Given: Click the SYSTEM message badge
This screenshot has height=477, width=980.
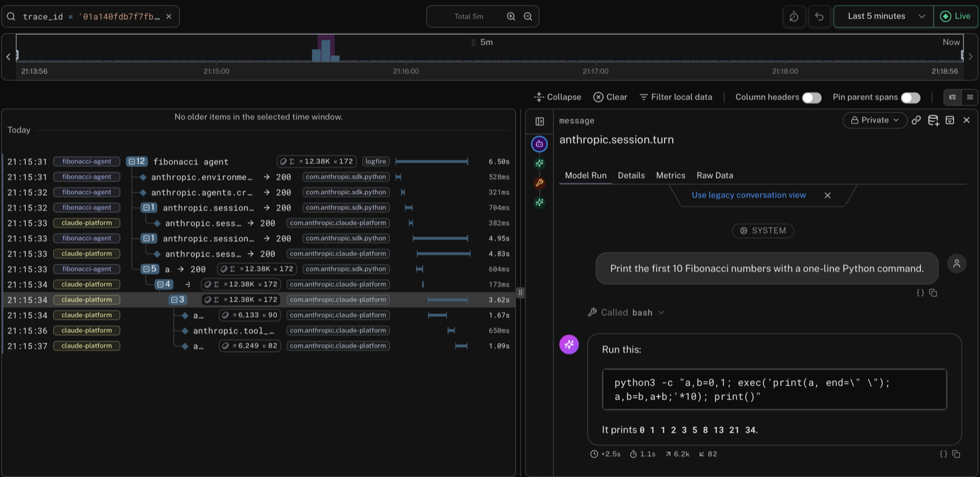Looking at the screenshot, I should click(763, 231).
